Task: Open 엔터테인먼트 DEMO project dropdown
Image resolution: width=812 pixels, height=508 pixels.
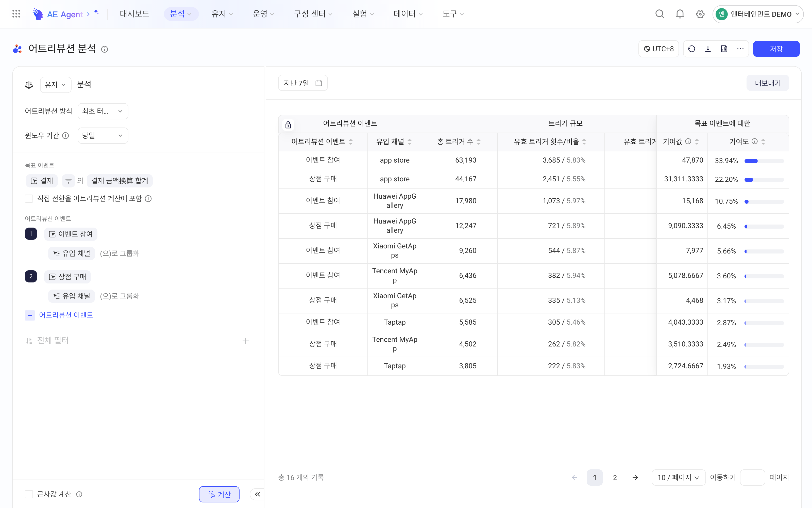Action: pos(758,14)
